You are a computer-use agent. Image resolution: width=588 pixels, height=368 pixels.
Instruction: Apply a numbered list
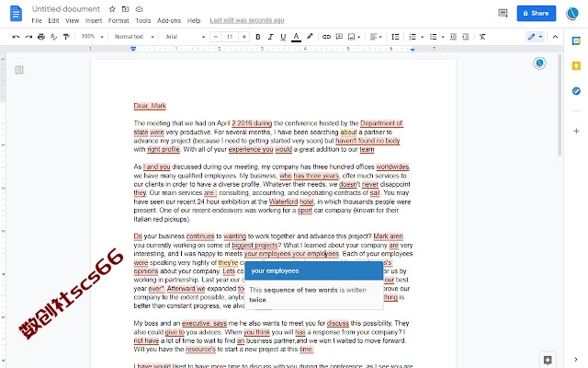click(x=413, y=37)
